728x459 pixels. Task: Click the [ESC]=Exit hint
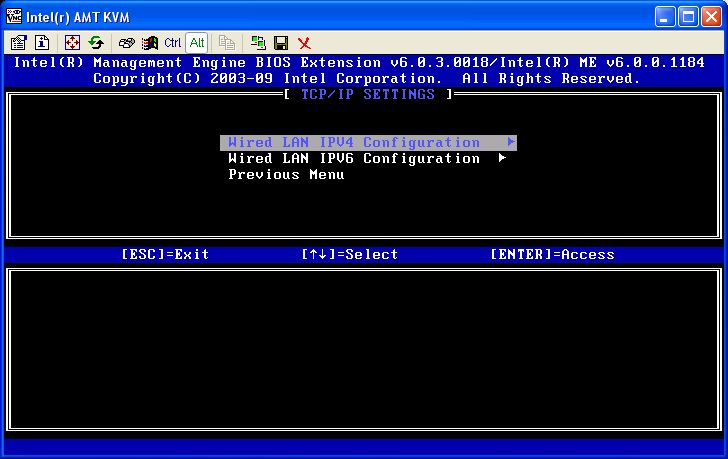click(165, 255)
